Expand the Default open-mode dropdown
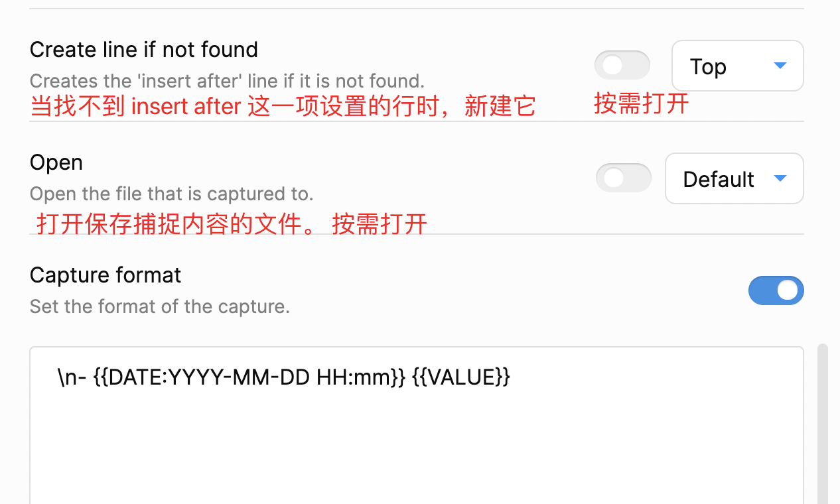840x504 pixels. tap(735, 178)
